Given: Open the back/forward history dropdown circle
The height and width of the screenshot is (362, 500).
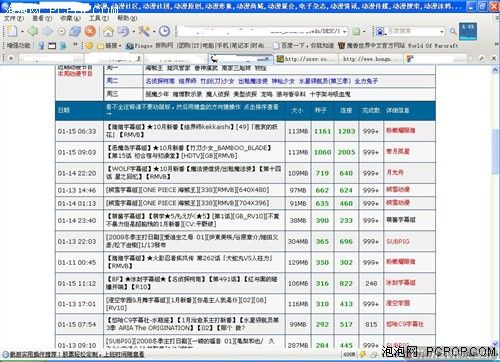Looking at the screenshot, I should (62, 32).
